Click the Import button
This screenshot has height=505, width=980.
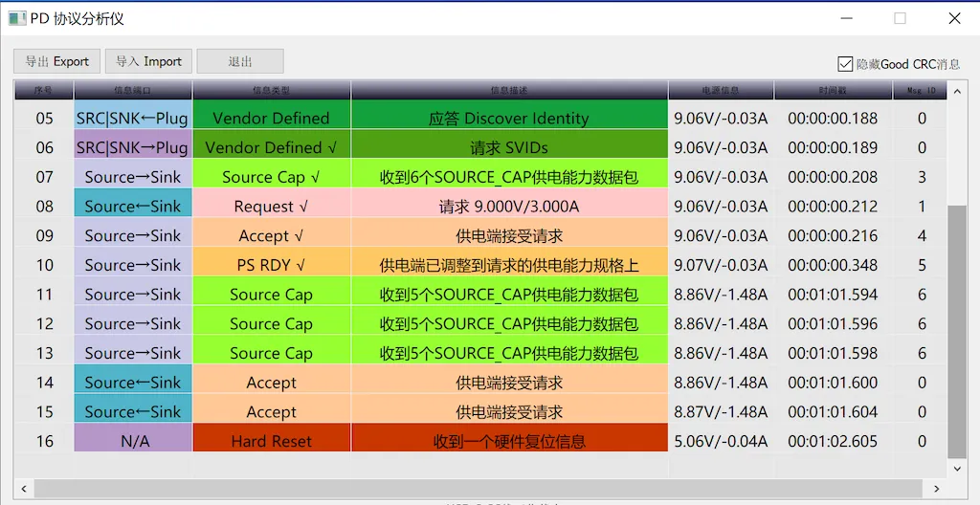148,61
